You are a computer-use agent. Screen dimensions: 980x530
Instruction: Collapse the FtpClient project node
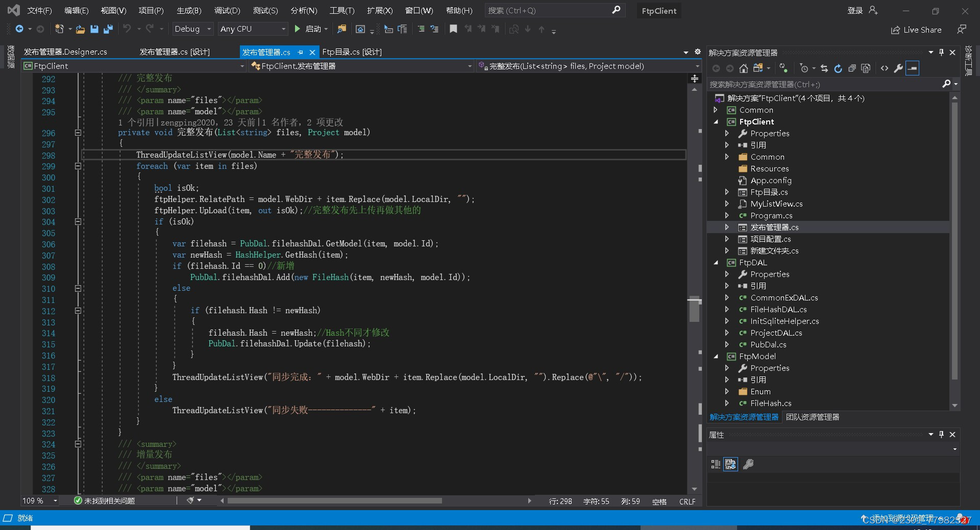pyautogui.click(x=716, y=122)
